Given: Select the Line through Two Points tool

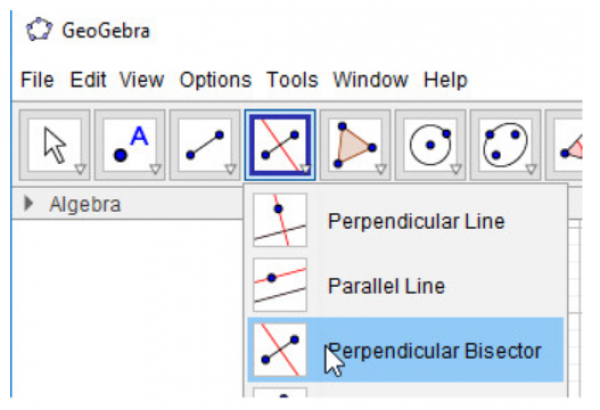Looking at the screenshot, I should [204, 143].
